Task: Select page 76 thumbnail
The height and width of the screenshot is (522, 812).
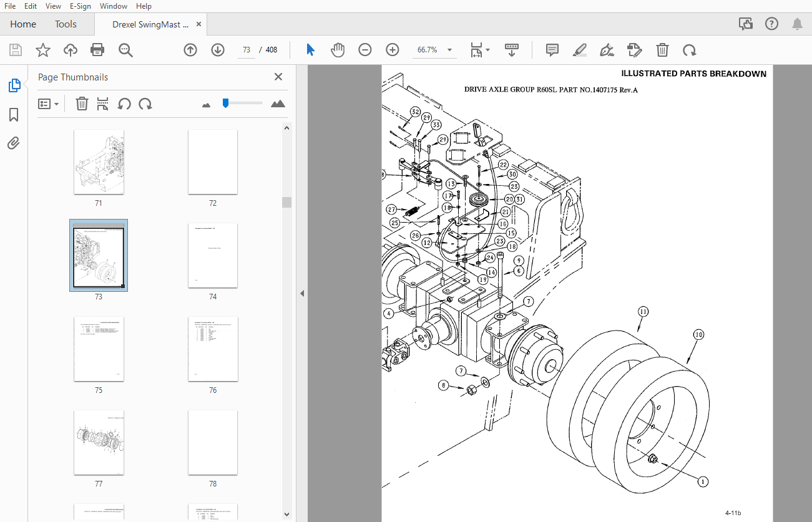Action: click(x=213, y=349)
